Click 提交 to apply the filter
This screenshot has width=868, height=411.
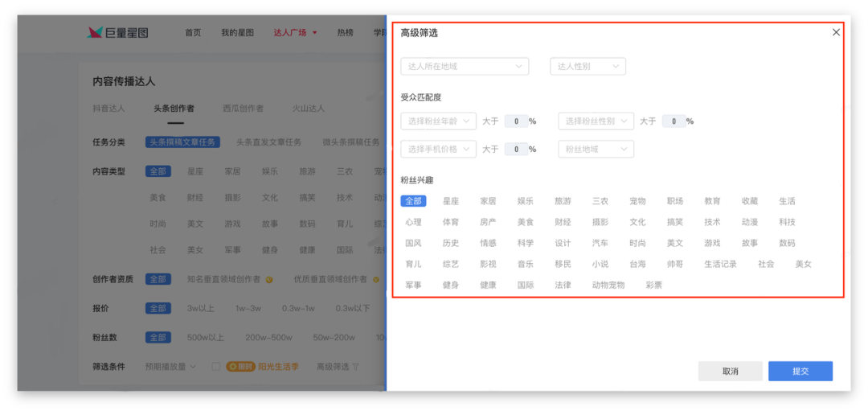coord(800,371)
